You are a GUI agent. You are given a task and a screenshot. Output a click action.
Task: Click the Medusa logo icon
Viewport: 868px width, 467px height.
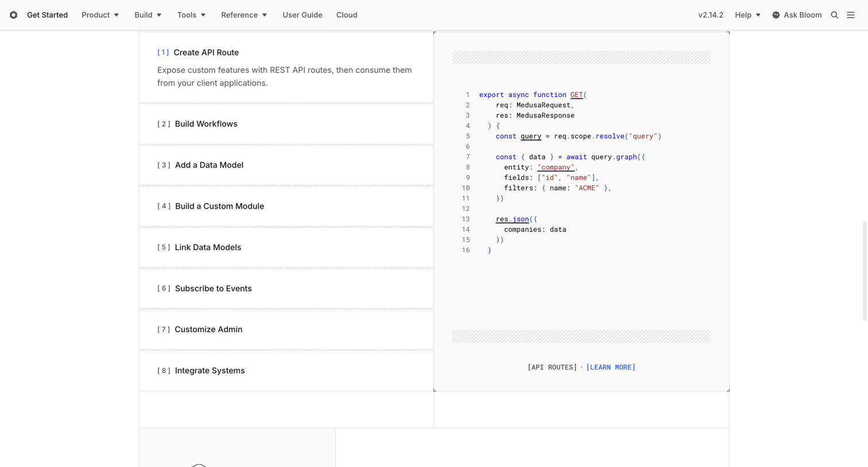pos(13,15)
